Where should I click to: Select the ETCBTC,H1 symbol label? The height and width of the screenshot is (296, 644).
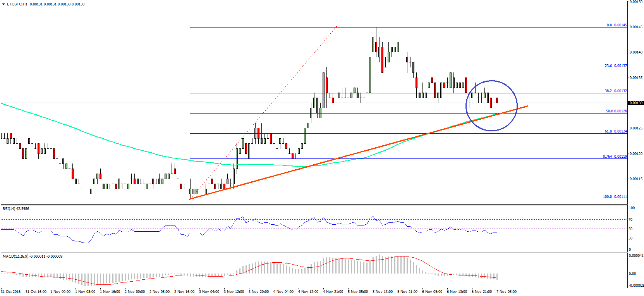[x=17, y=4]
